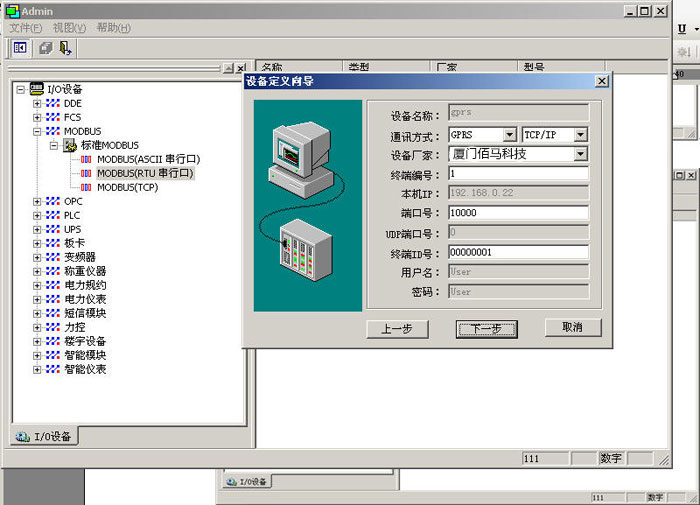Click the panel toggle toolbar icon
This screenshot has width=700, height=505.
click(21, 47)
